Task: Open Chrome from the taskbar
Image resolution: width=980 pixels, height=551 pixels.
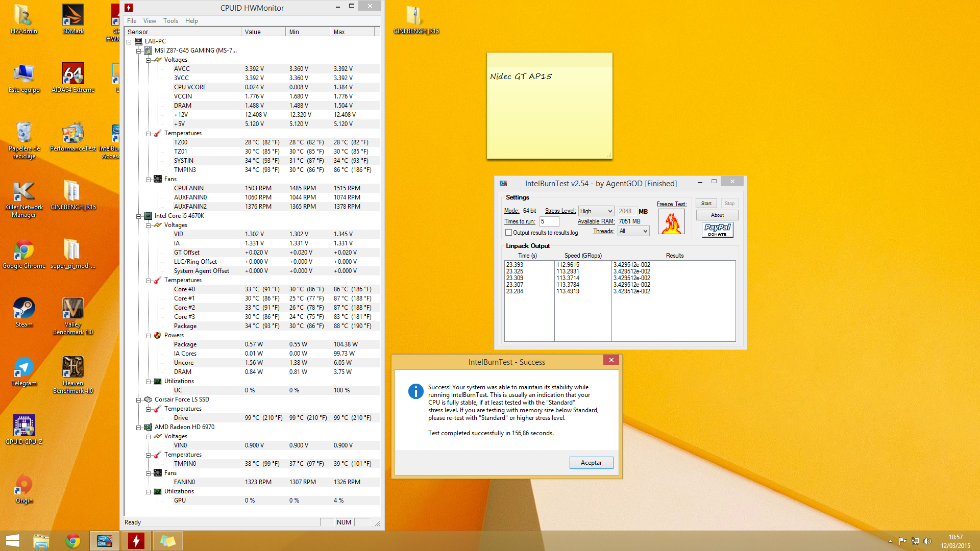Action: [73, 541]
